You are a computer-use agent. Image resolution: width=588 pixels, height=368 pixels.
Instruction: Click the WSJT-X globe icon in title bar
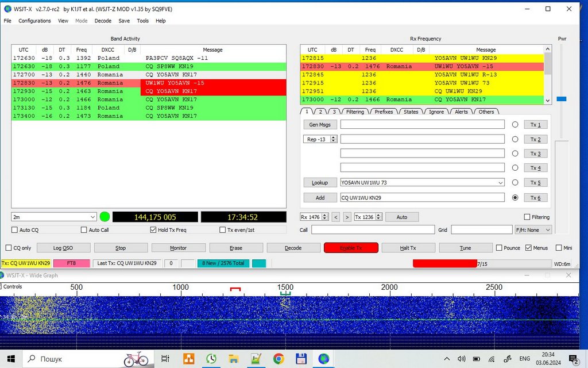(x=7, y=9)
